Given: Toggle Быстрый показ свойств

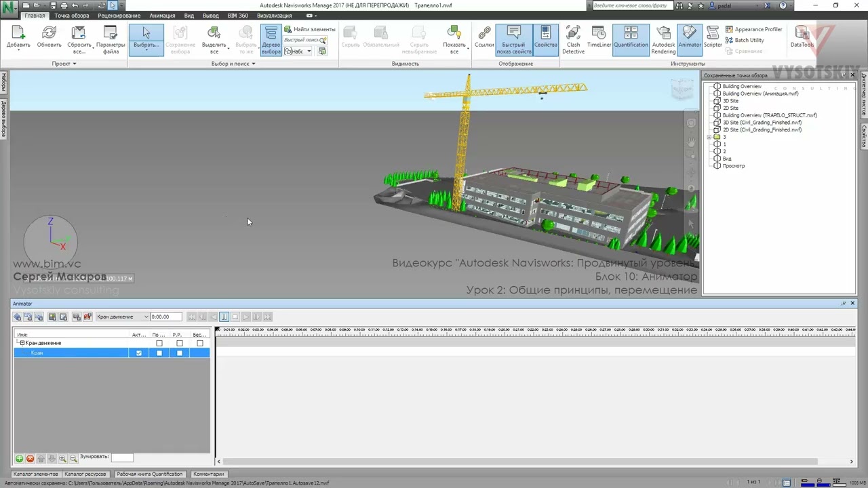Looking at the screenshot, I should [x=513, y=40].
